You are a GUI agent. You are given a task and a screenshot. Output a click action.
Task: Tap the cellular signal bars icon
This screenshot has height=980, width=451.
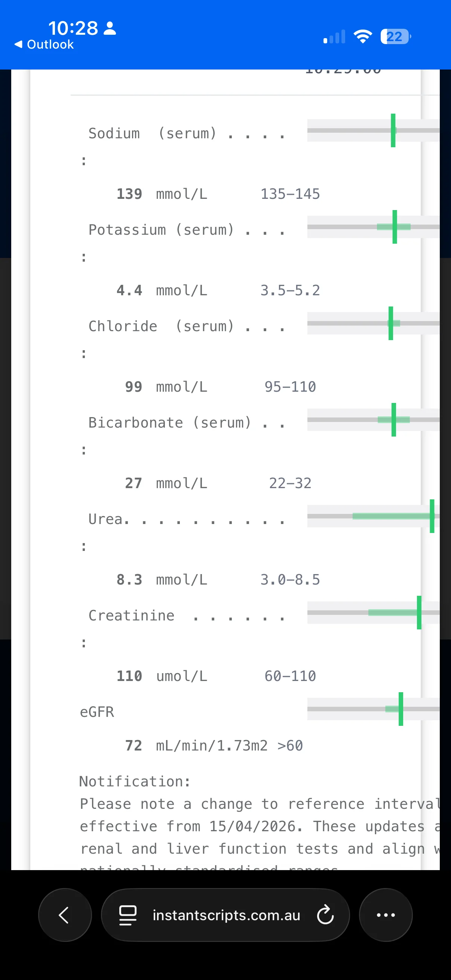point(334,37)
